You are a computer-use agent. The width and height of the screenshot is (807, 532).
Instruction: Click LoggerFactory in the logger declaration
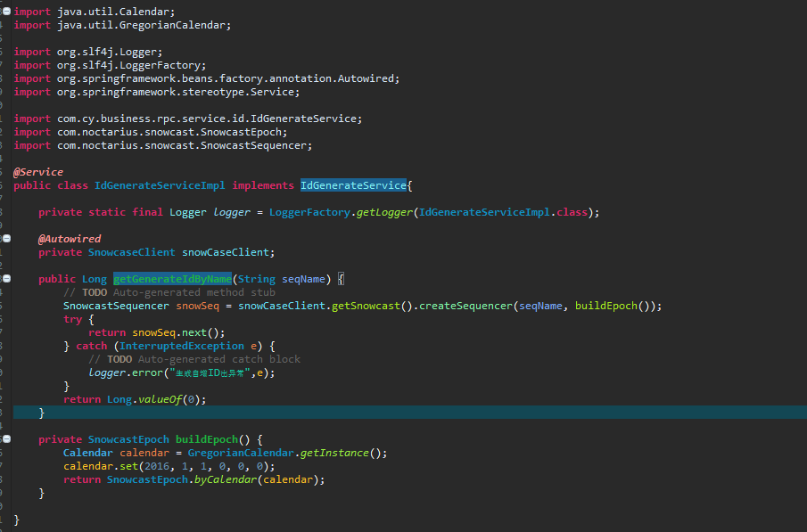pos(309,212)
